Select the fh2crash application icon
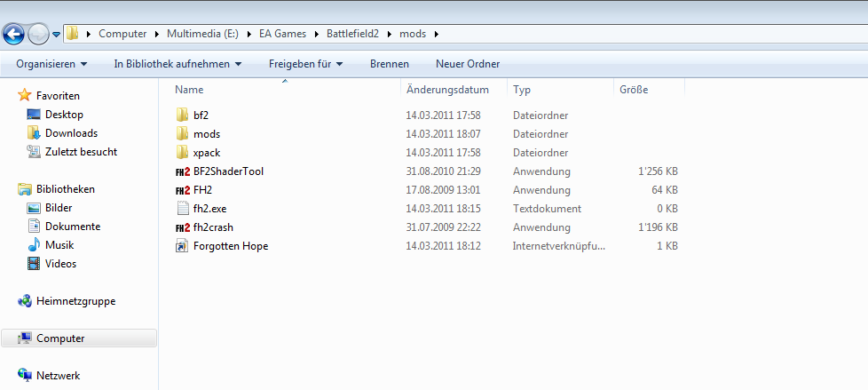Viewport: 868px width, 390px height. click(x=183, y=227)
